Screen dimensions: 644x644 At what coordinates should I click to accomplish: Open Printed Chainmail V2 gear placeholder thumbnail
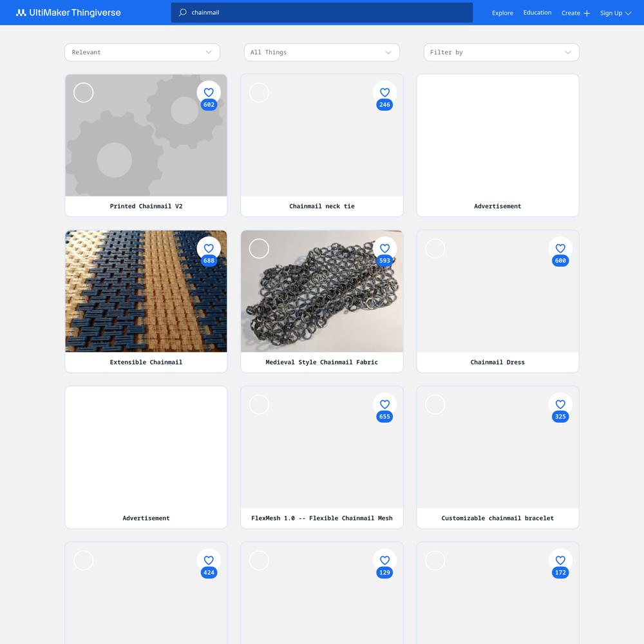coord(146,135)
